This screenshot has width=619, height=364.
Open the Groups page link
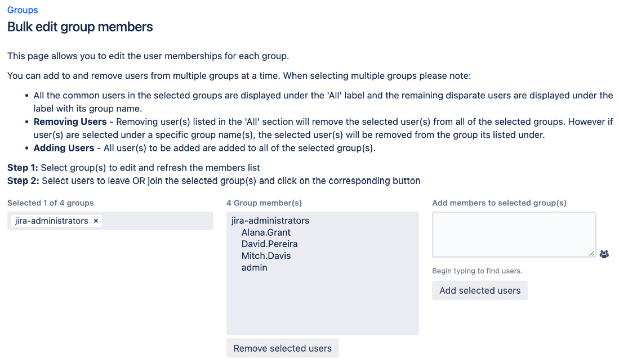[22, 10]
